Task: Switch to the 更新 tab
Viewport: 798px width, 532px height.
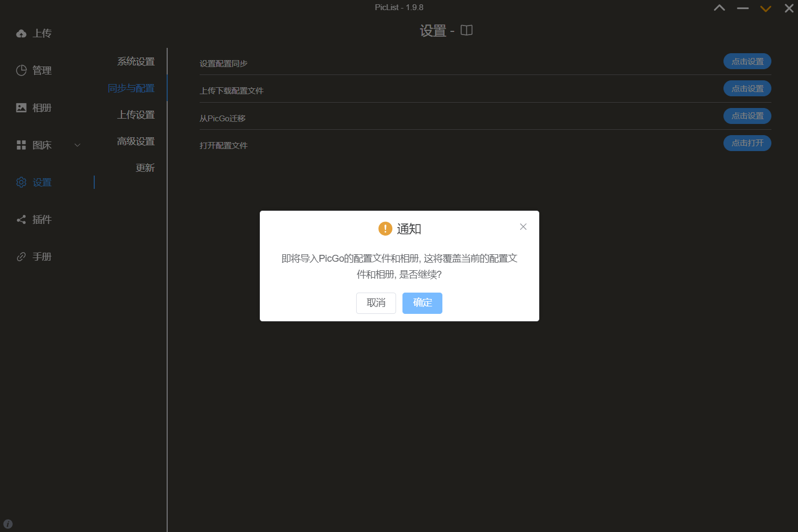Action: point(145,168)
